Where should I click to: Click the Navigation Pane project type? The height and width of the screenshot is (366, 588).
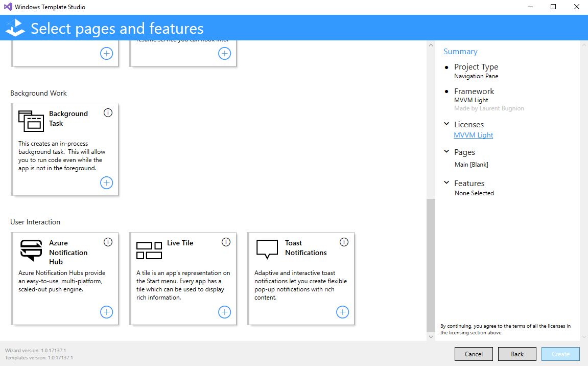click(476, 76)
